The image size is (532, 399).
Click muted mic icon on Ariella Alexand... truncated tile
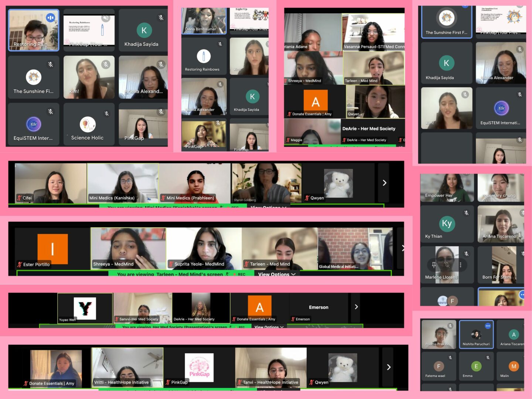coord(161,64)
